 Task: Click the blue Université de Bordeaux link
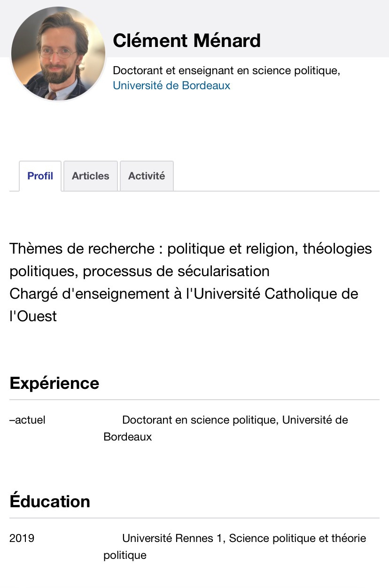(x=171, y=85)
